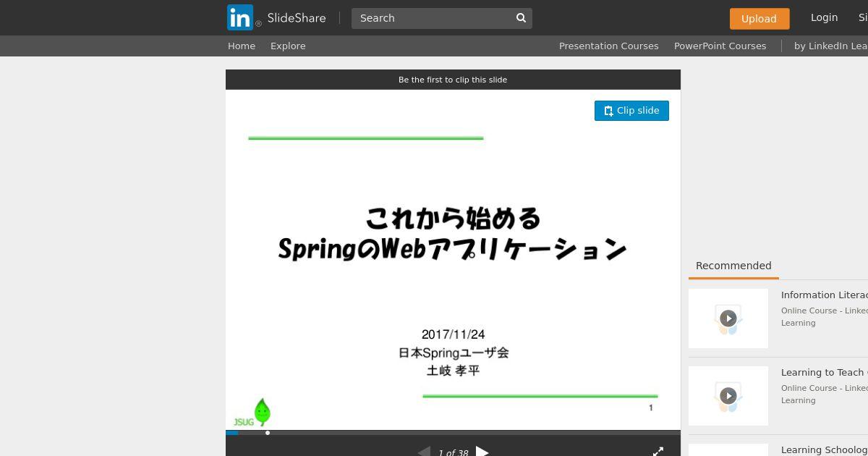Play the Information Literacy course thumbnail

tap(728, 318)
